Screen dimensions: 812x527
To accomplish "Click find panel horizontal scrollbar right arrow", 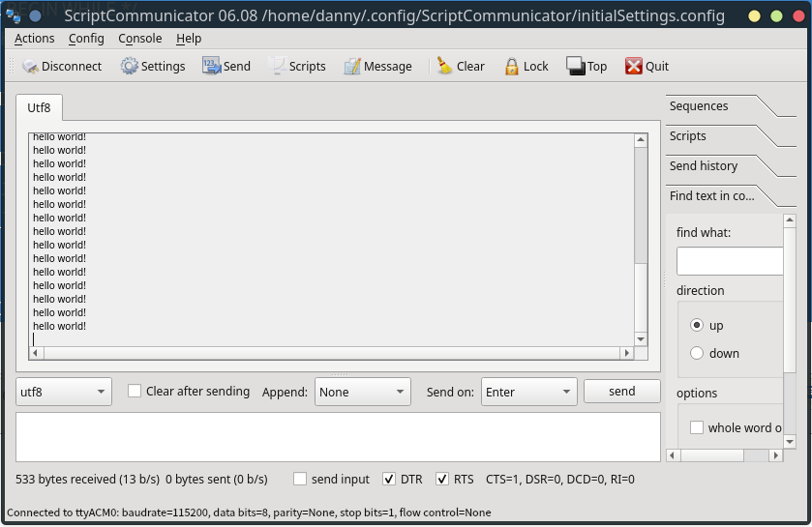I will (776, 455).
